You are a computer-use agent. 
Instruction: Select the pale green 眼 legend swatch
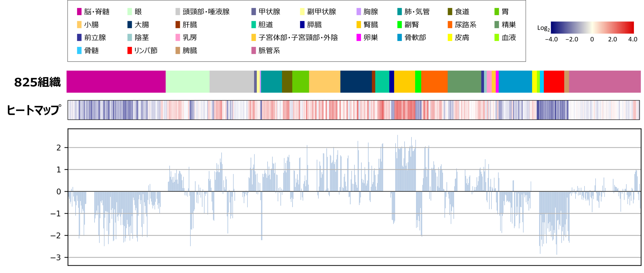[130, 12]
